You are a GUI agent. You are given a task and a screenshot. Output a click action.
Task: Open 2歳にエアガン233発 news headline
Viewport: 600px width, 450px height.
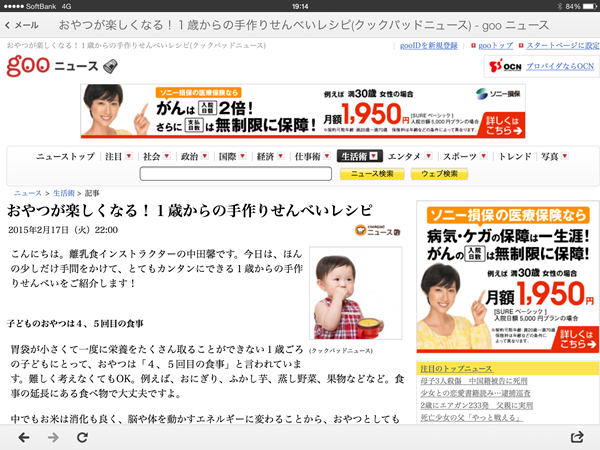[x=476, y=406]
